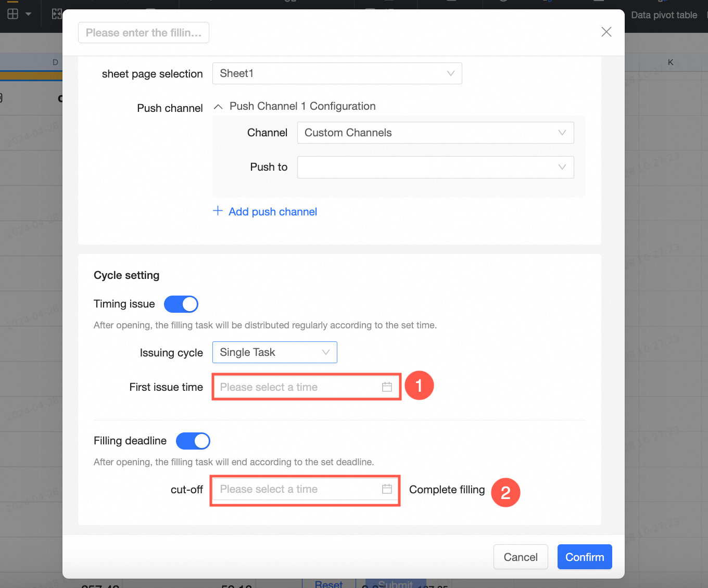The height and width of the screenshot is (588, 708).
Task: Select column D header in background spreadsheet
Action: (55, 62)
